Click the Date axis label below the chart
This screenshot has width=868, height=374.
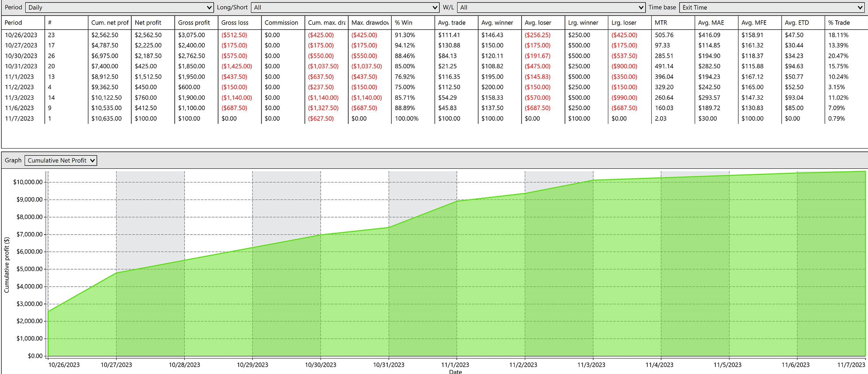456,371
